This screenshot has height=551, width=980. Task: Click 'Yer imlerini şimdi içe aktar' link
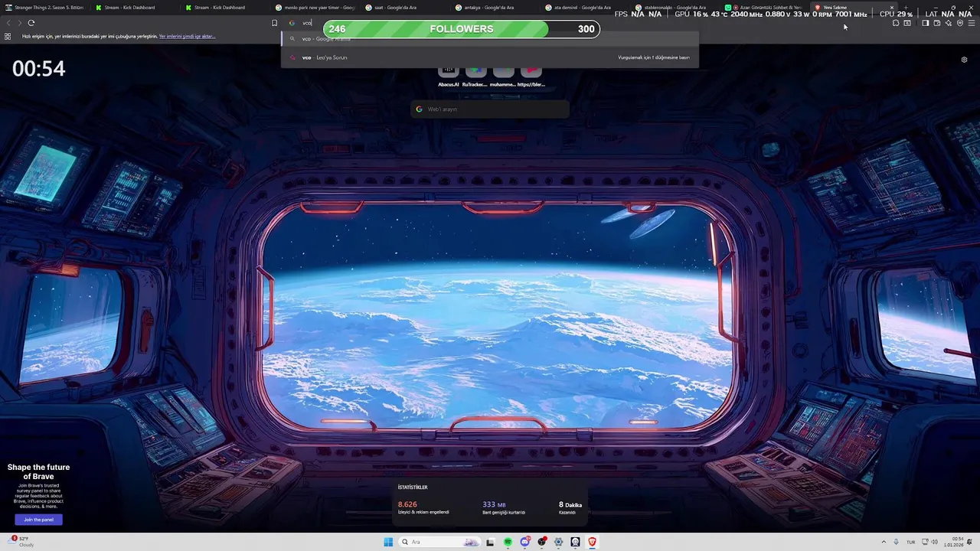coord(187,36)
